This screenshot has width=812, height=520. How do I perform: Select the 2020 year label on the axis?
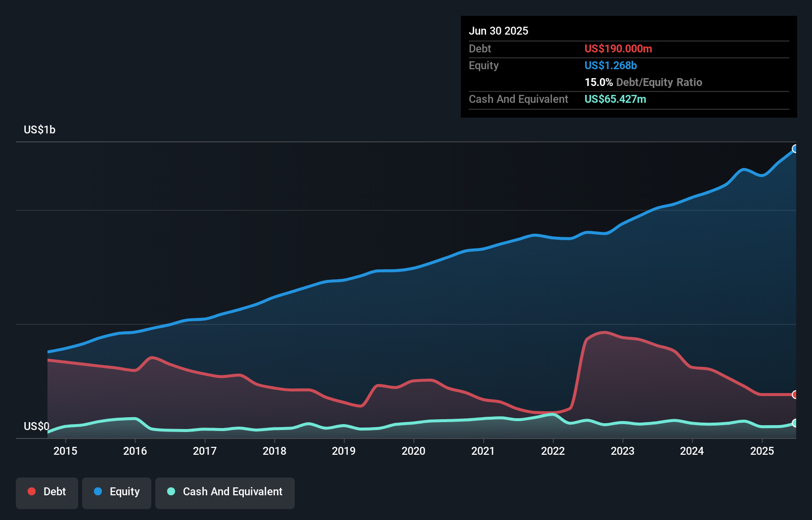coord(414,451)
